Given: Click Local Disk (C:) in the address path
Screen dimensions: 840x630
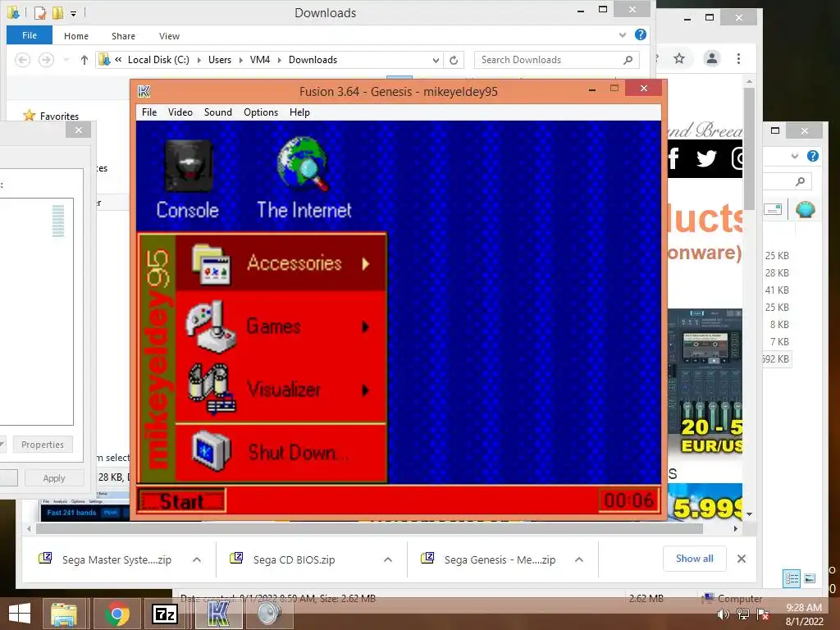Looking at the screenshot, I should pos(158,59).
